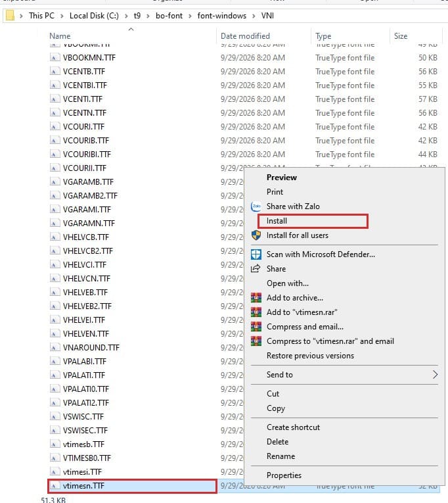
Task: Sort by the Name column header
Action: pyautogui.click(x=60, y=36)
